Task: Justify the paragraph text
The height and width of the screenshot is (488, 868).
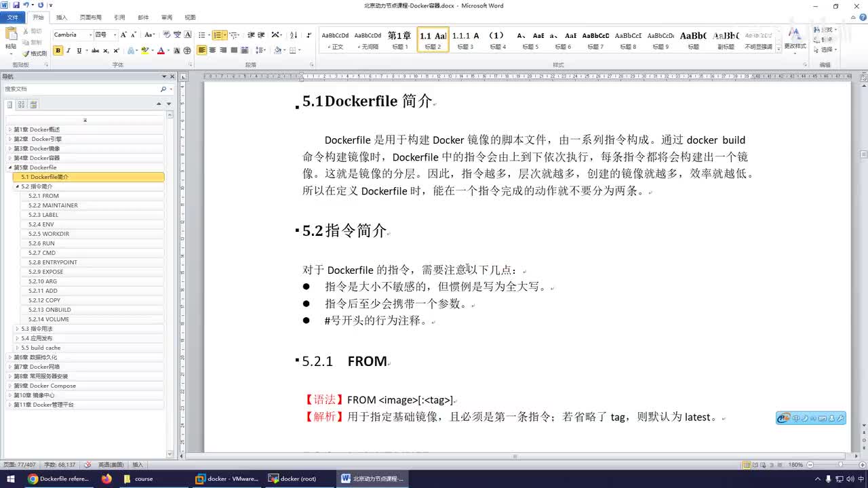Action: (x=235, y=50)
